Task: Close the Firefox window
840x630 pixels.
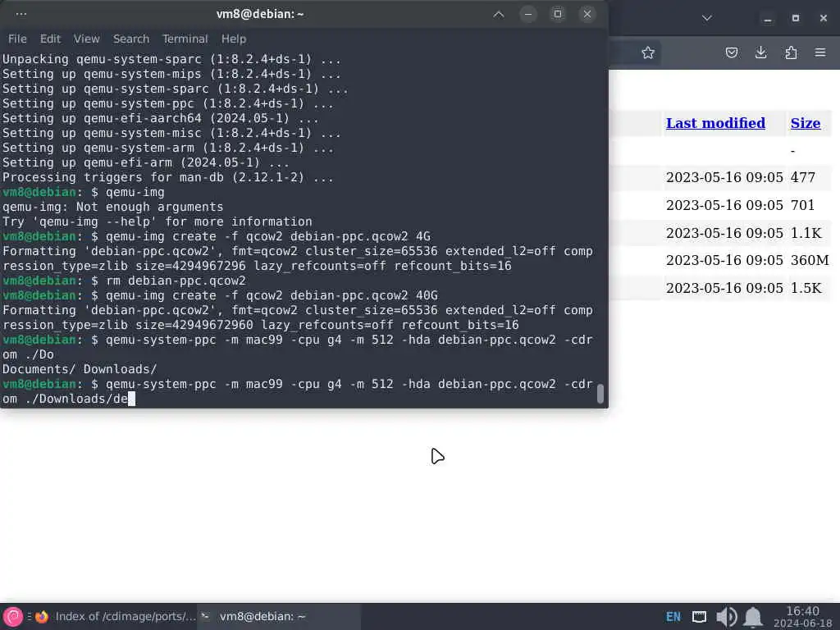Action: pyautogui.click(x=824, y=18)
